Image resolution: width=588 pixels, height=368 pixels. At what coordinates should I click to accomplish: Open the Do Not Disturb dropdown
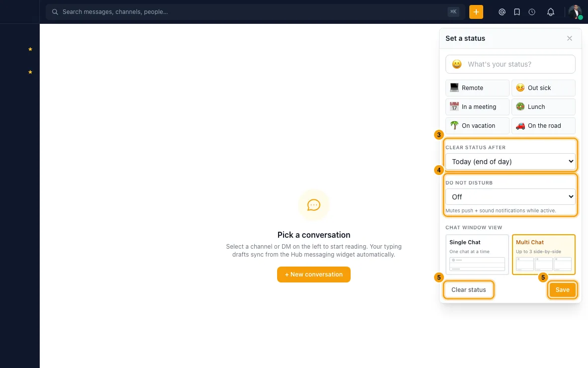(x=511, y=197)
